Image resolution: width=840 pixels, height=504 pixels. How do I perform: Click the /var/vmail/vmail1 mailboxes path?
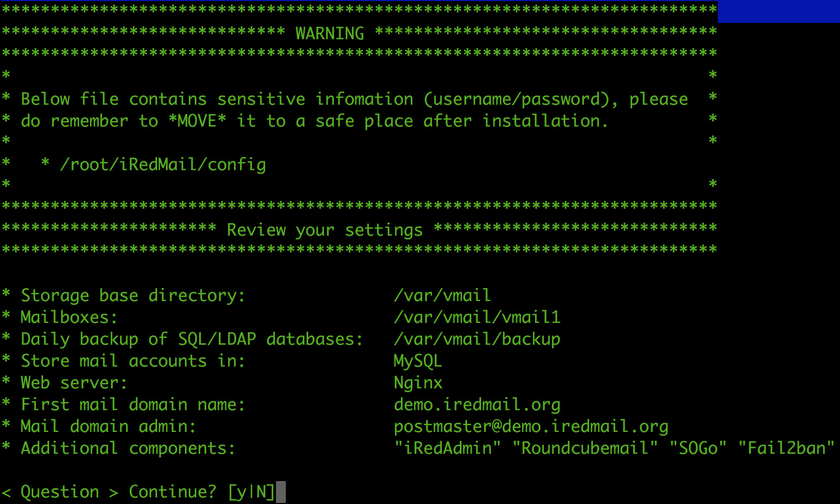(x=477, y=317)
